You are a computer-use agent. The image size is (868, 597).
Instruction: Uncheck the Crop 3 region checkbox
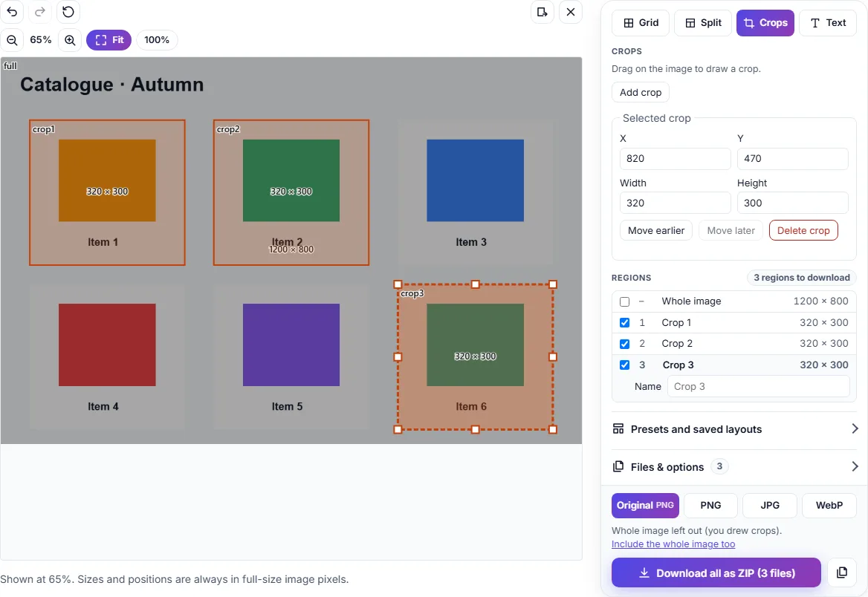point(624,365)
